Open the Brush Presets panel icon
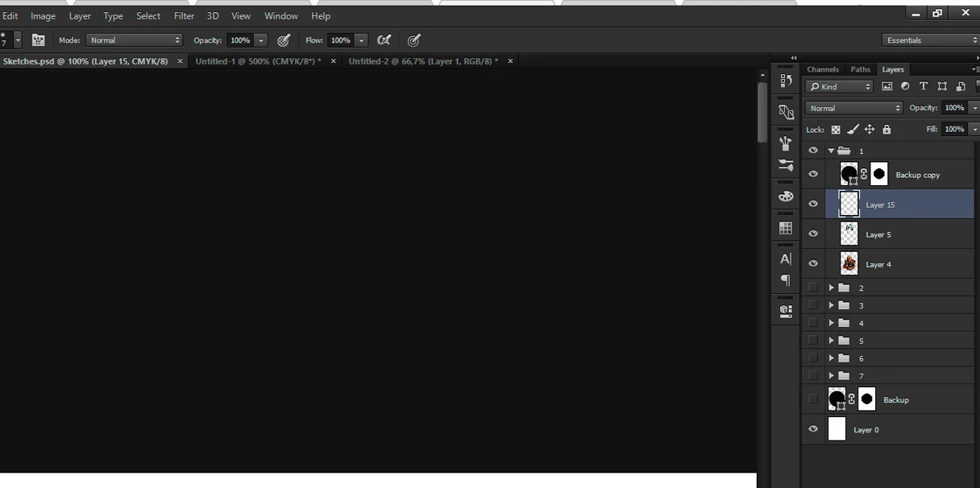The height and width of the screenshot is (488, 980). click(x=786, y=143)
